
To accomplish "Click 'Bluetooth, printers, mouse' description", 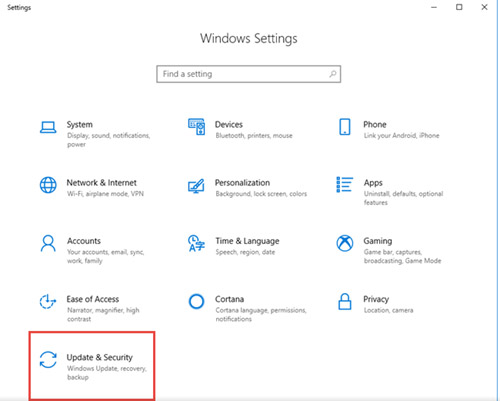I will pos(254,136).
